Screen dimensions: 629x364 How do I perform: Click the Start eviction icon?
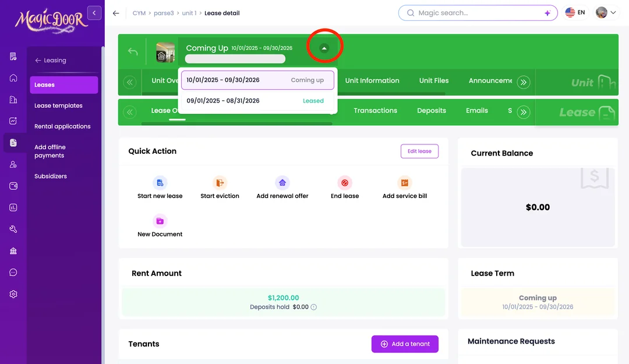[x=220, y=183]
